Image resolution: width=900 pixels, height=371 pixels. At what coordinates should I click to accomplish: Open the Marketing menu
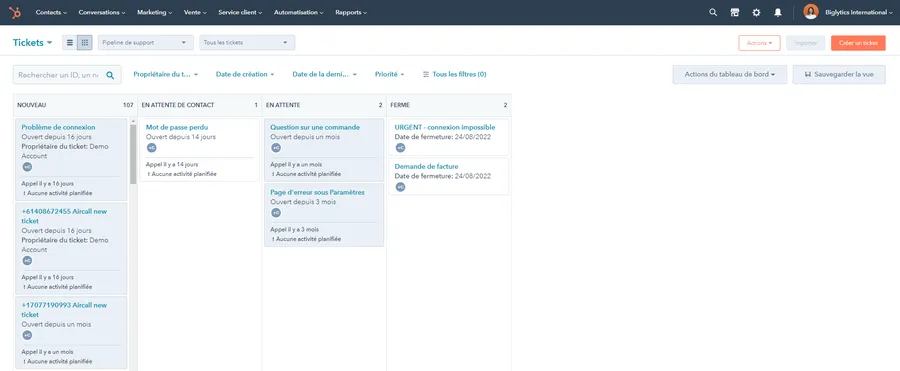pos(155,12)
